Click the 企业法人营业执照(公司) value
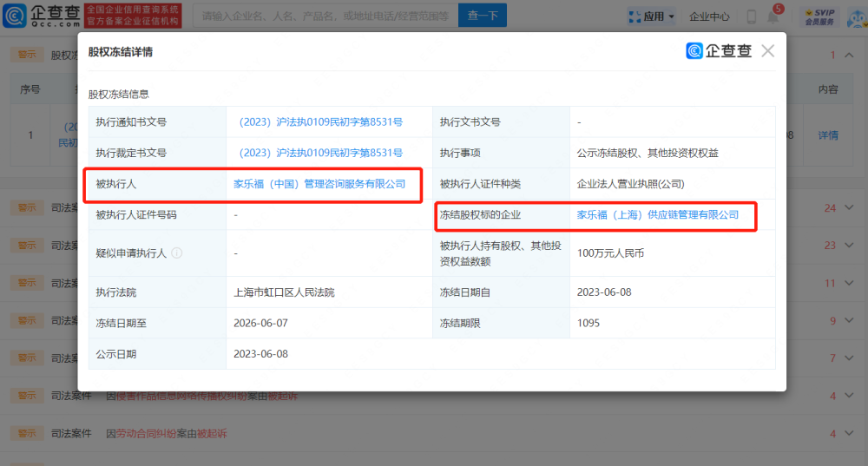 [x=630, y=184]
